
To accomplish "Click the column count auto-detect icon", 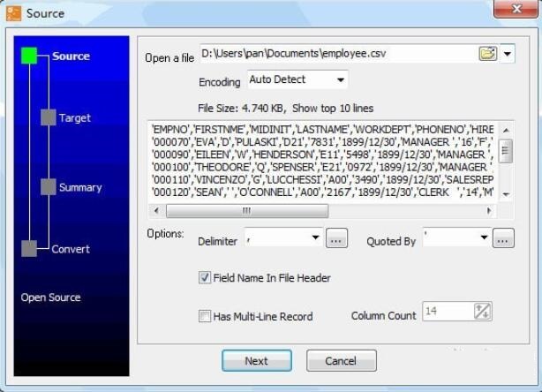I will point(482,311).
